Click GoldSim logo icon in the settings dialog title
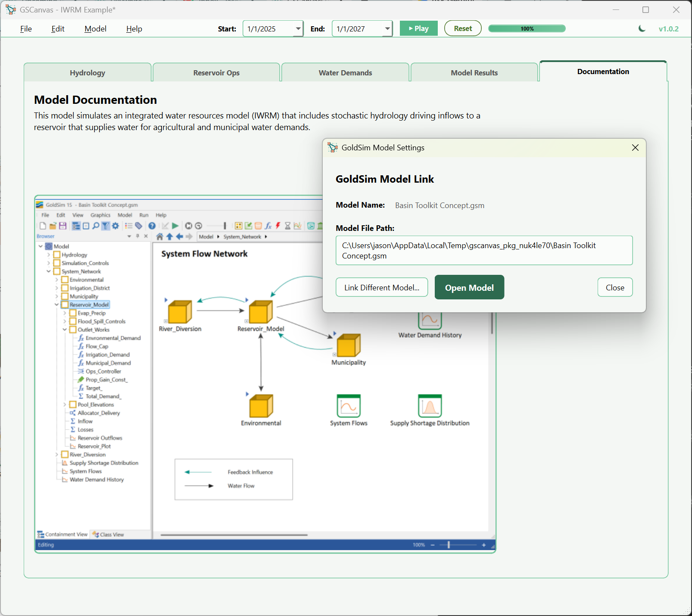 [333, 148]
